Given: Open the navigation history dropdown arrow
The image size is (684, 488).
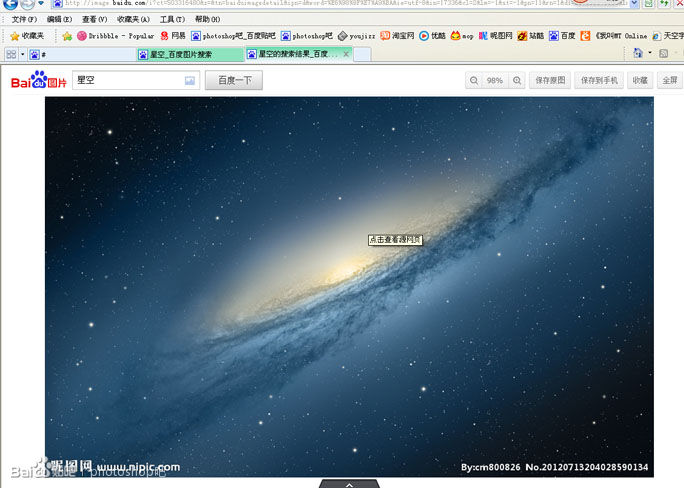Looking at the screenshot, I should click(x=41, y=3).
